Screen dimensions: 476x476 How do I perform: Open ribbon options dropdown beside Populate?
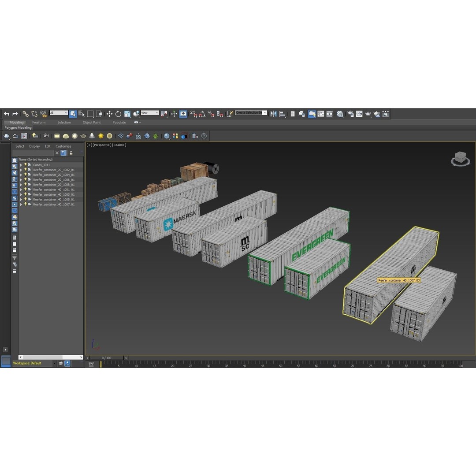click(x=137, y=123)
